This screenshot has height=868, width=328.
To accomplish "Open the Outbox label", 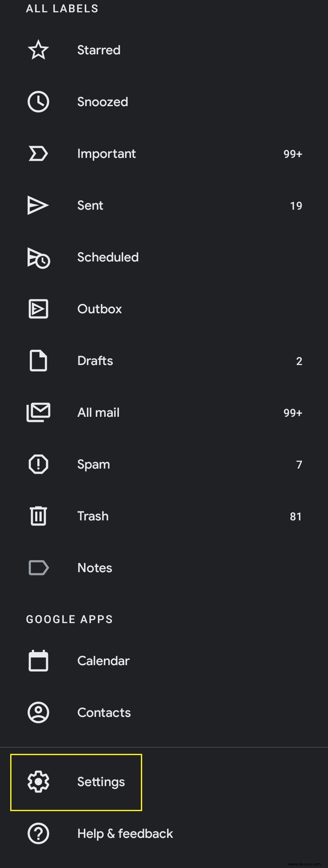I will coord(164,309).
